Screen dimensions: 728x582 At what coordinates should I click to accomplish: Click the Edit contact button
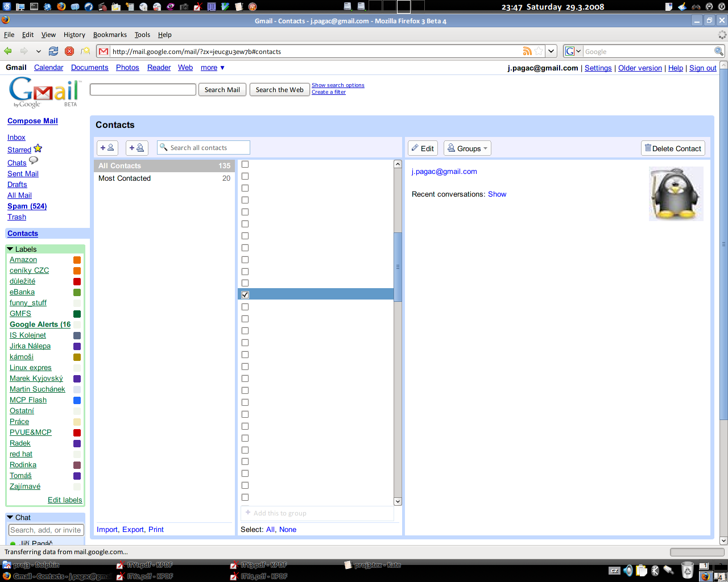(423, 148)
